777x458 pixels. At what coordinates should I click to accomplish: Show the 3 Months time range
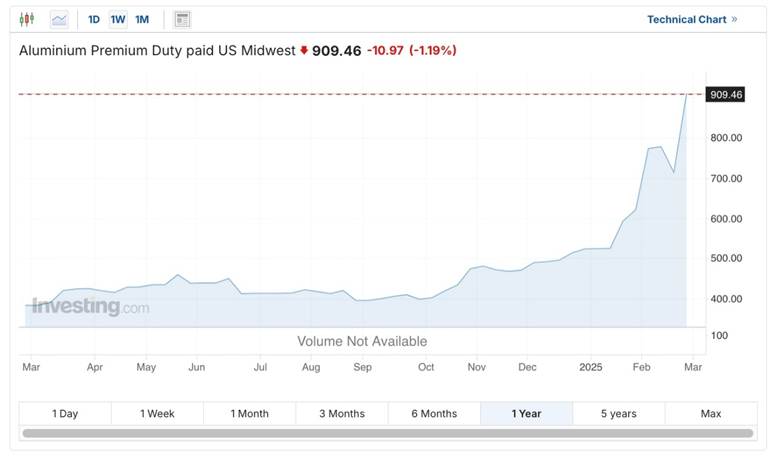342,414
